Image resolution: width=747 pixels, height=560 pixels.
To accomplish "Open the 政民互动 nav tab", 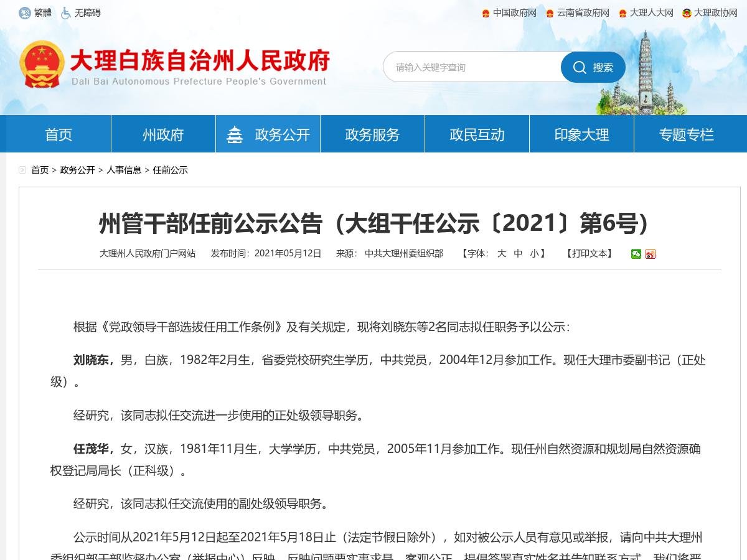I will pos(477,134).
